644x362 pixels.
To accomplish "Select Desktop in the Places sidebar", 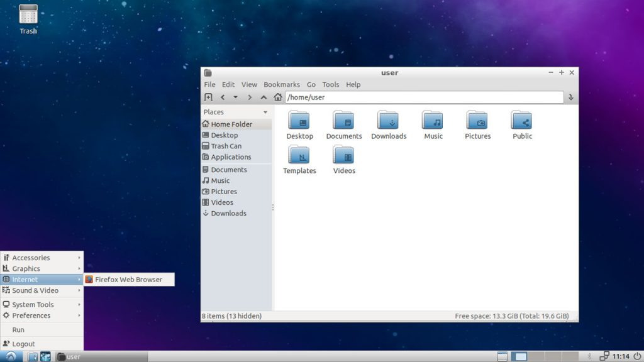I will coord(236,135).
